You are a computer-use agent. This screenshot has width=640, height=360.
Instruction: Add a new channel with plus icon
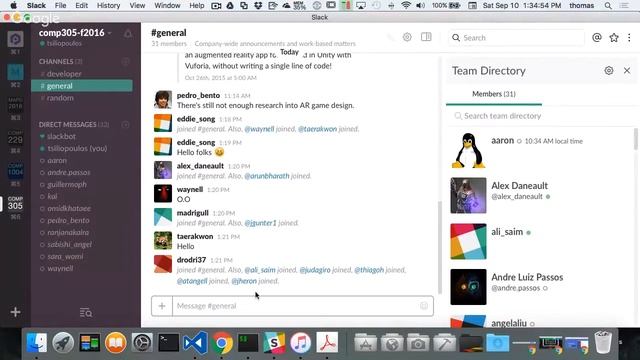125,62
